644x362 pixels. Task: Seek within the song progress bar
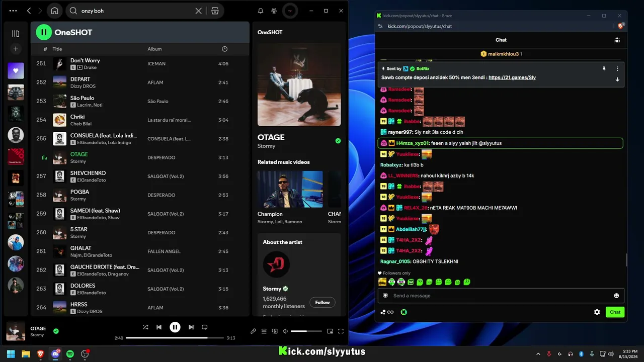pyautogui.click(x=175, y=338)
